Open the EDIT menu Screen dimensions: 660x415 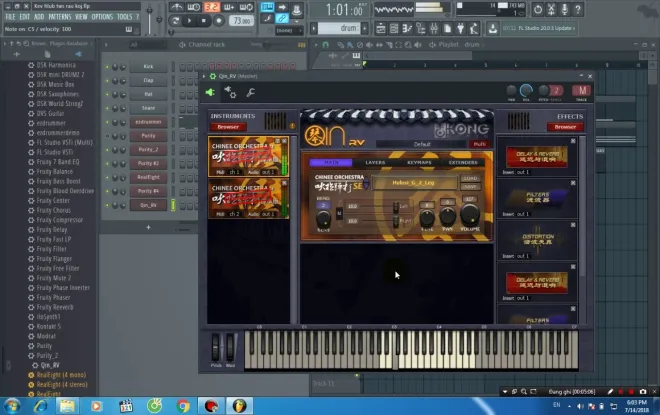24,17
